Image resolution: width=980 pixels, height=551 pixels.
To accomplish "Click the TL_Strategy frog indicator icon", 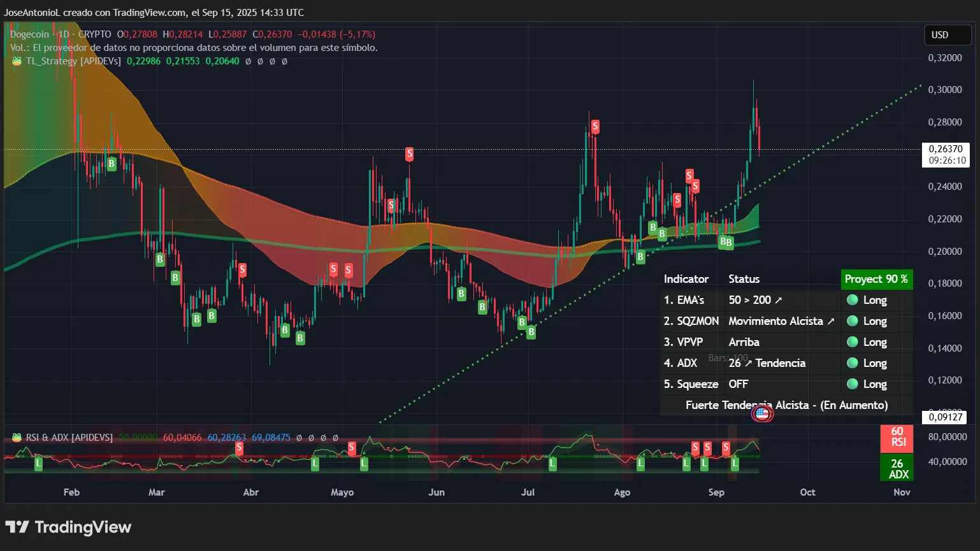I will tap(17, 61).
